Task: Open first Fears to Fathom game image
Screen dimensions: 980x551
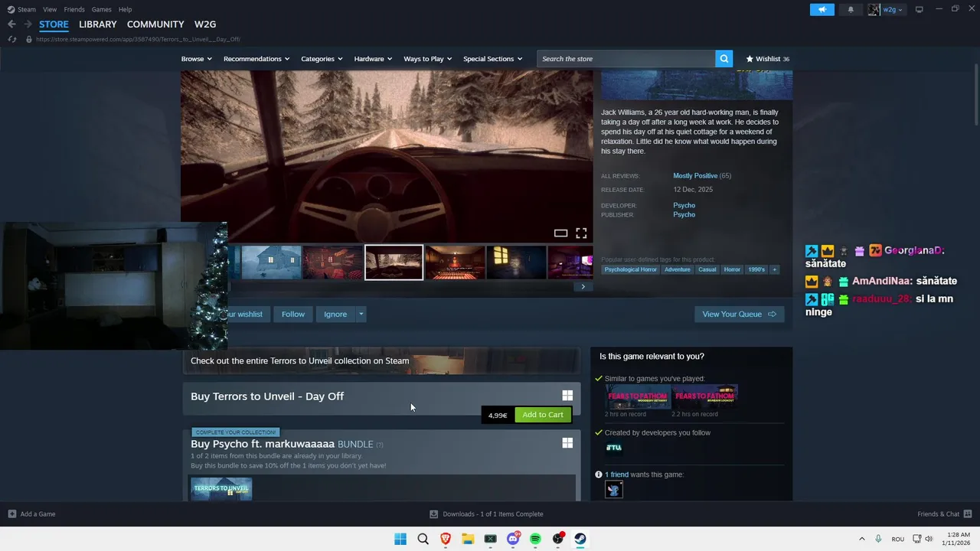Action: pos(638,396)
